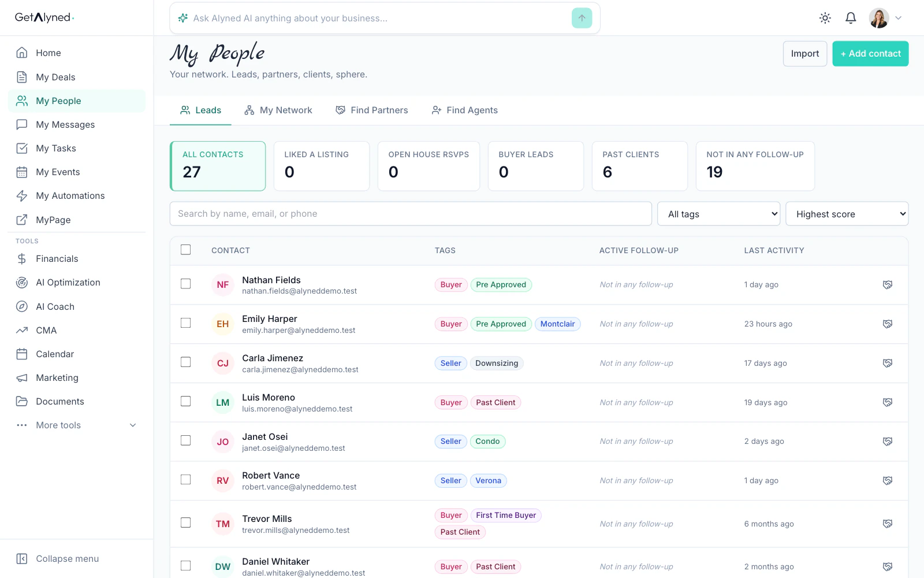Expand More tools in sidebar
This screenshot has height=578, width=924.
(77, 425)
